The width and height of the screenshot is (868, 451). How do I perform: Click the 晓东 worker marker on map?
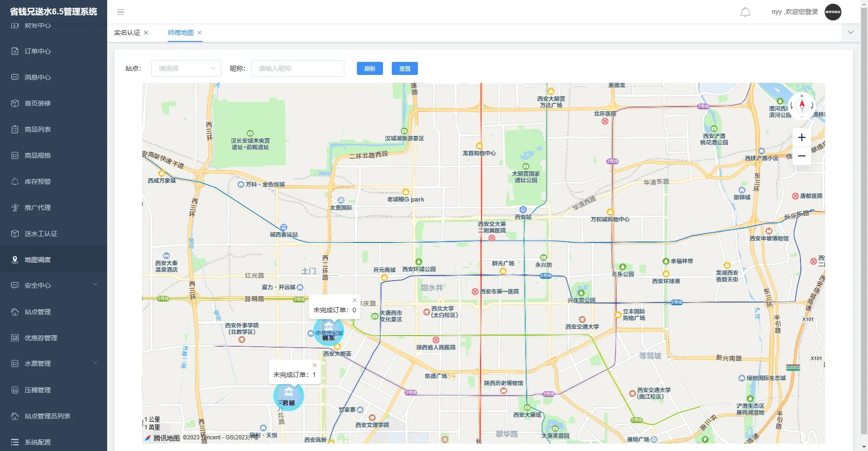pyautogui.click(x=329, y=331)
